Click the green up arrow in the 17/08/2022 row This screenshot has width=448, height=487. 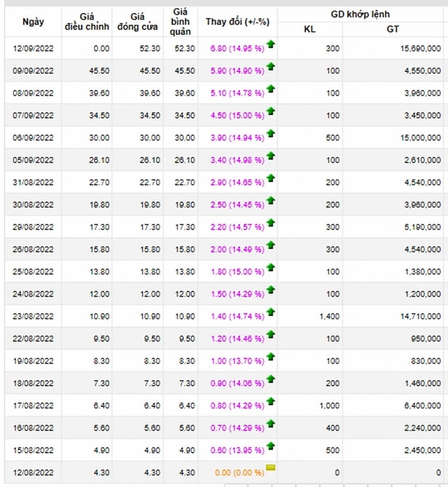click(271, 402)
